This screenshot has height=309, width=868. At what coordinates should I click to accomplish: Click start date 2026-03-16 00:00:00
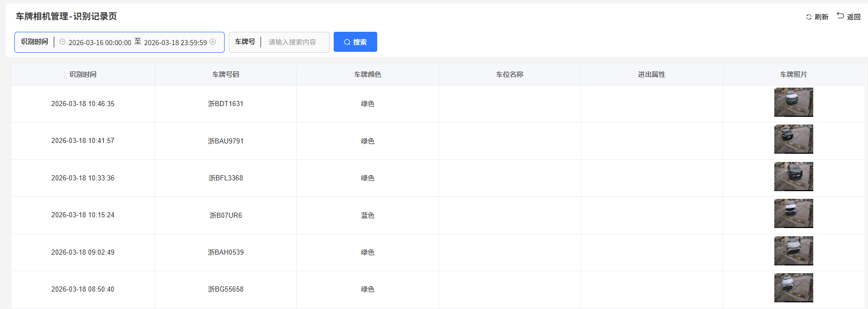click(100, 43)
